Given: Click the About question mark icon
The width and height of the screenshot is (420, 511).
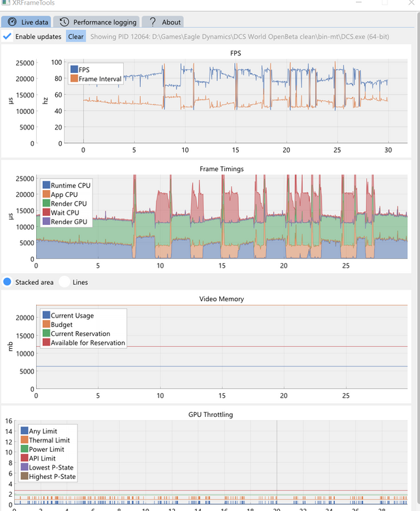Looking at the screenshot, I should [152, 22].
